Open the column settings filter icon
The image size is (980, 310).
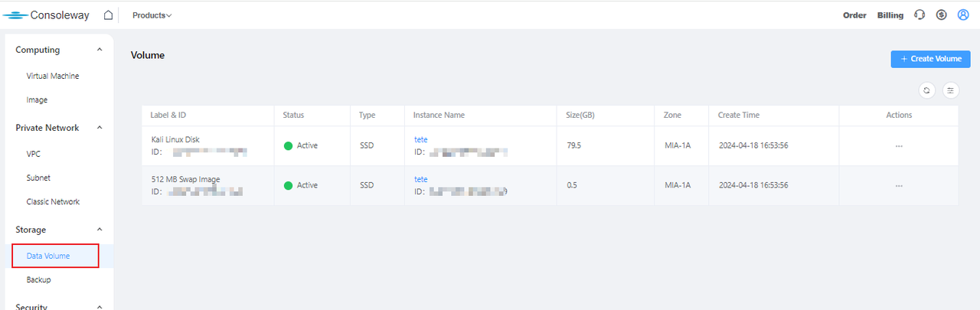[x=951, y=90]
